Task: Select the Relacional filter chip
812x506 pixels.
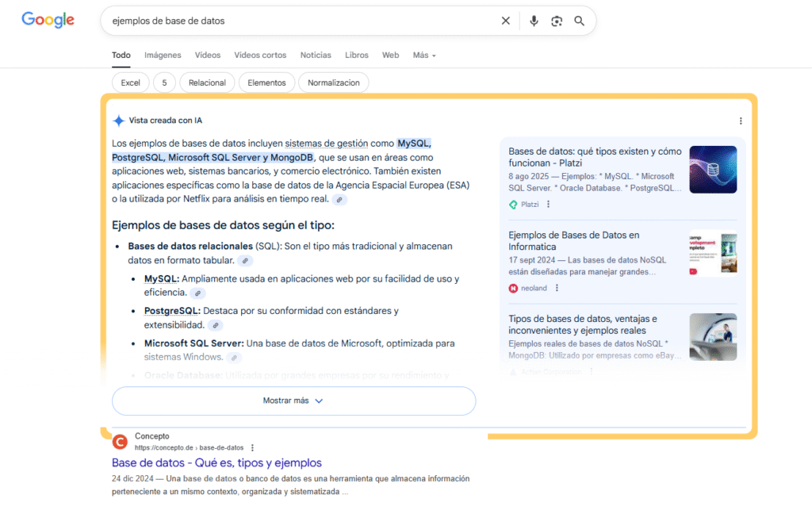Action: [207, 82]
